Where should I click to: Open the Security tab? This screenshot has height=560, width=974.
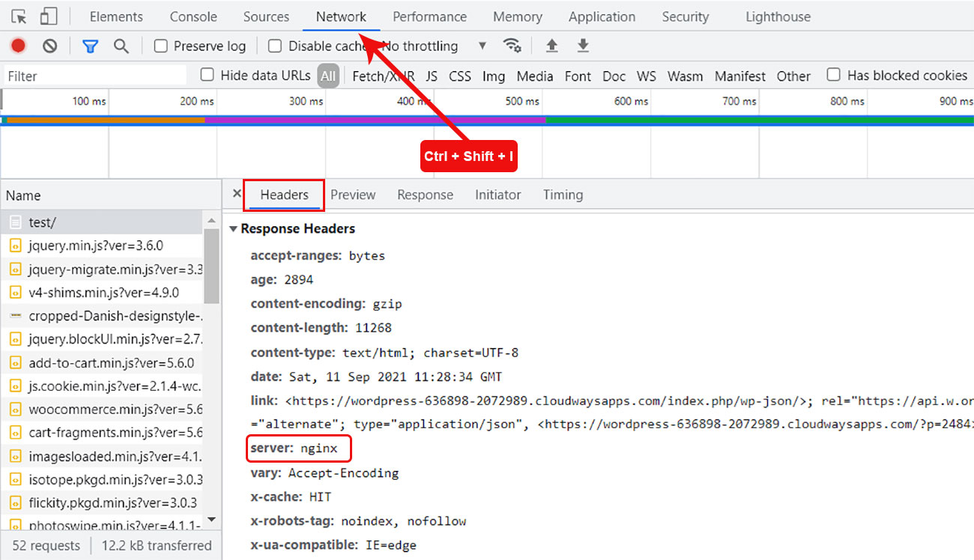686,16
